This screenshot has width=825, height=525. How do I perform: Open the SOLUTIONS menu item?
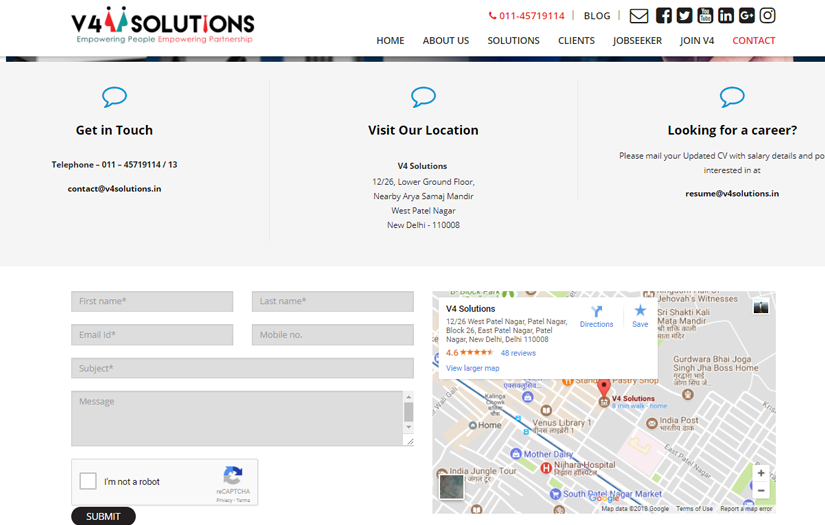(x=514, y=41)
